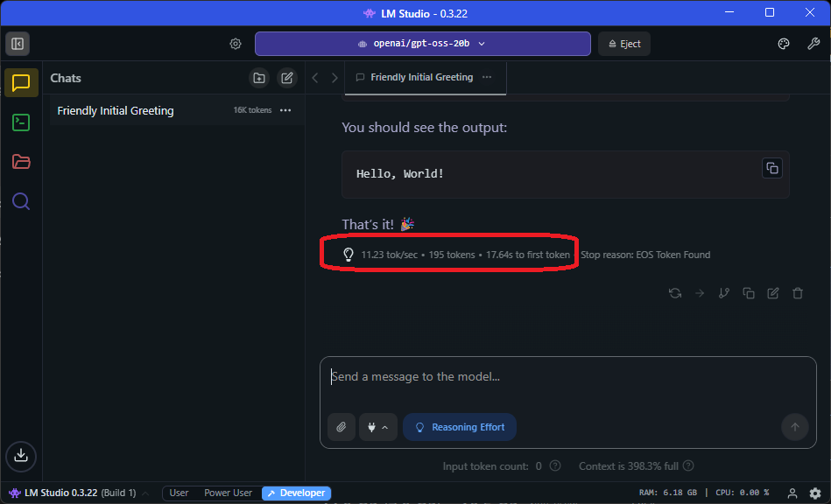Show help for Input token count
This screenshot has height=504, width=831.
point(555,465)
